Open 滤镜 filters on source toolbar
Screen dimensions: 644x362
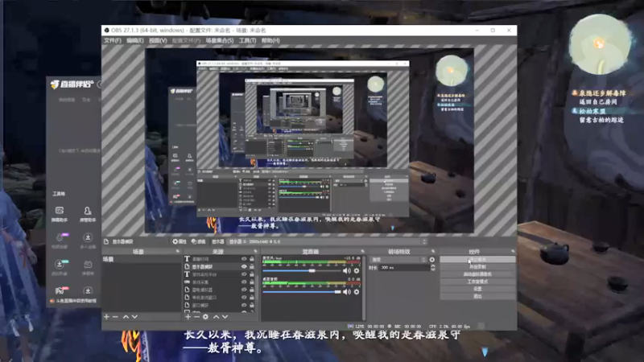point(198,242)
